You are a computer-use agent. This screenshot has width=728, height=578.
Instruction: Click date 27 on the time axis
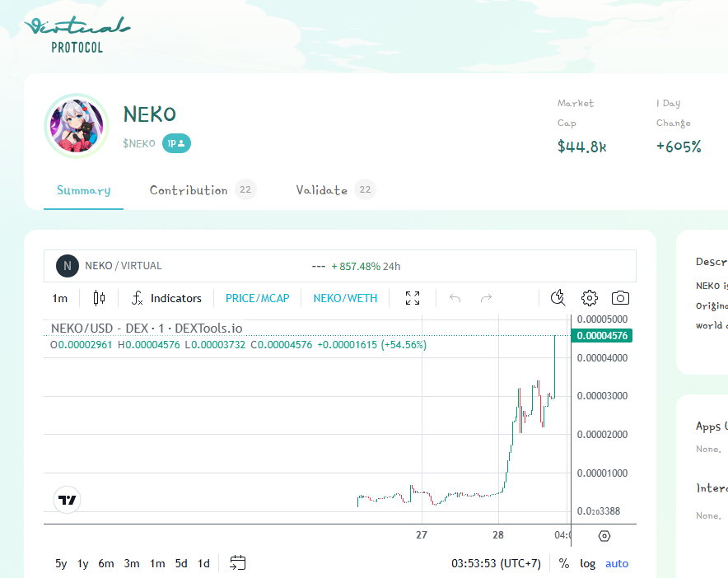[422, 535]
